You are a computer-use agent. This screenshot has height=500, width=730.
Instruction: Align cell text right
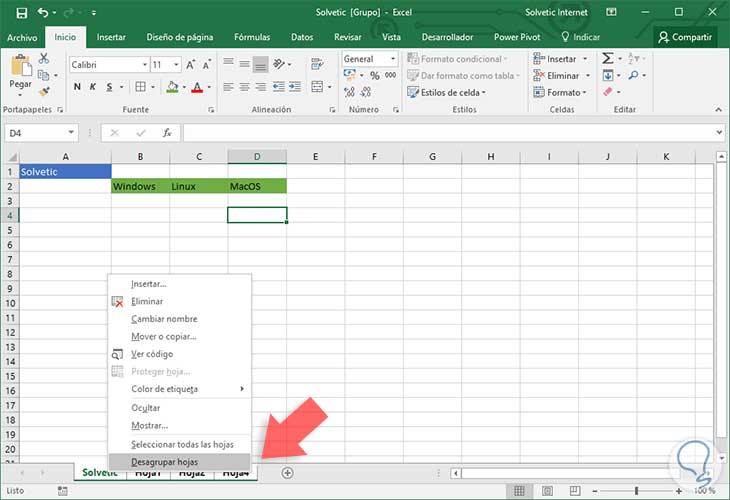[x=261, y=87]
